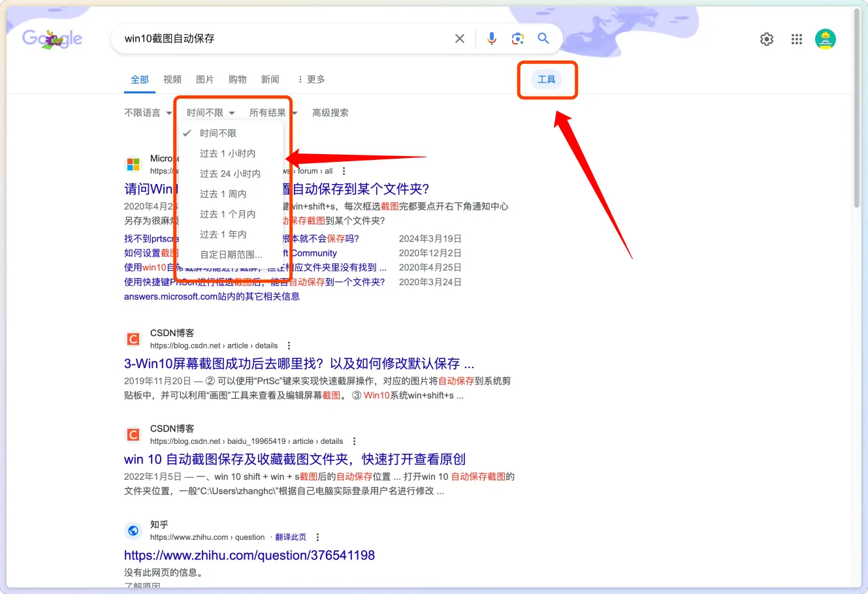Expand the 更多 menu

pyautogui.click(x=311, y=80)
